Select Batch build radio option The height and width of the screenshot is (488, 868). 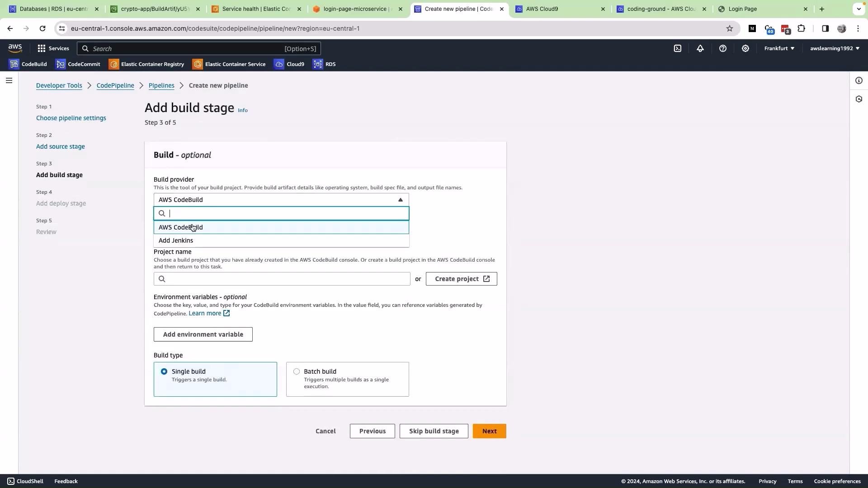pyautogui.click(x=297, y=371)
